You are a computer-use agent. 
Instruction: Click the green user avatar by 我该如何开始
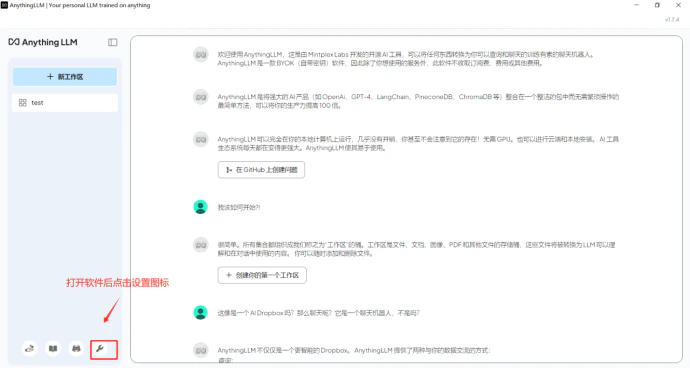click(x=201, y=206)
